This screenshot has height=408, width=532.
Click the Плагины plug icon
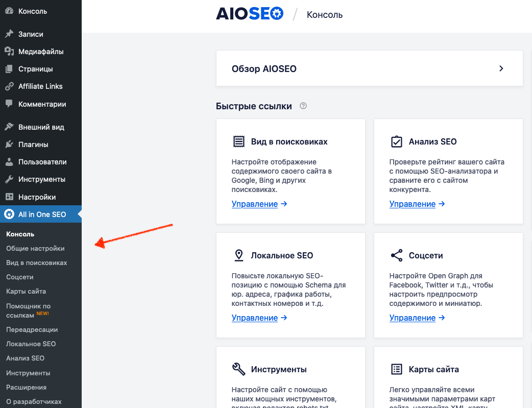click(9, 145)
